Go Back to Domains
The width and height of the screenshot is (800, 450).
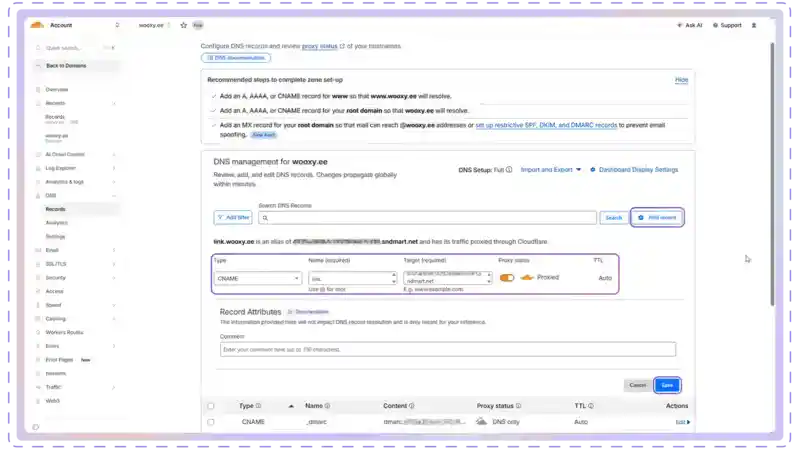pos(66,65)
